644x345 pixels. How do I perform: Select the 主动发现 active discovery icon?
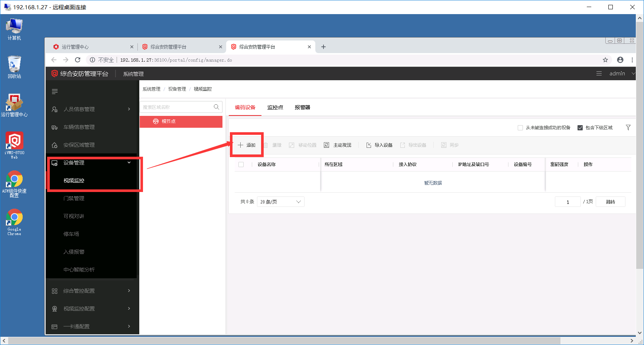[326, 145]
